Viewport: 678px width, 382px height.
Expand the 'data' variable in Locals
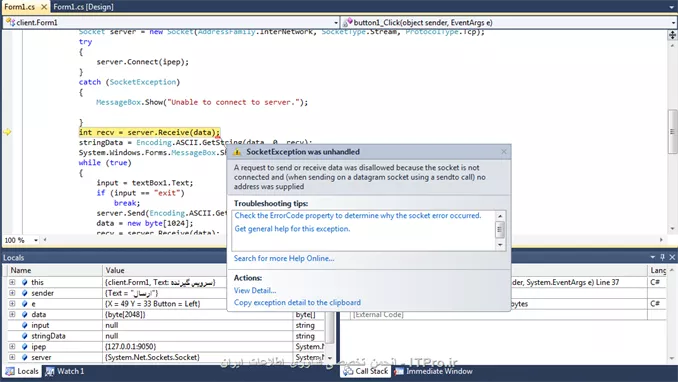[12, 315]
